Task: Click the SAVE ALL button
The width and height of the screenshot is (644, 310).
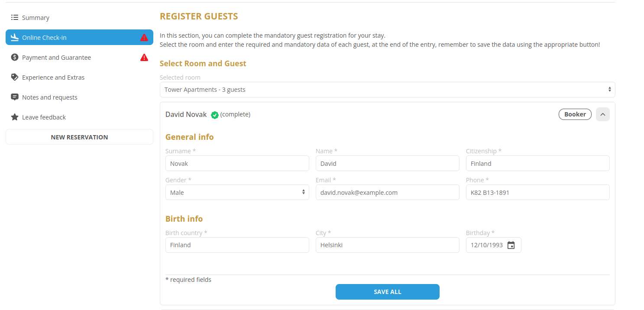Action: point(388,292)
